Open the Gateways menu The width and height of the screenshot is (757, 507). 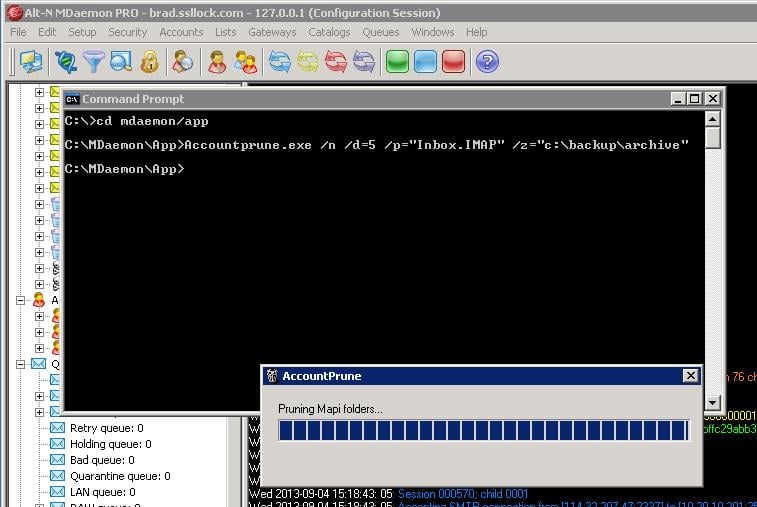[x=272, y=32]
